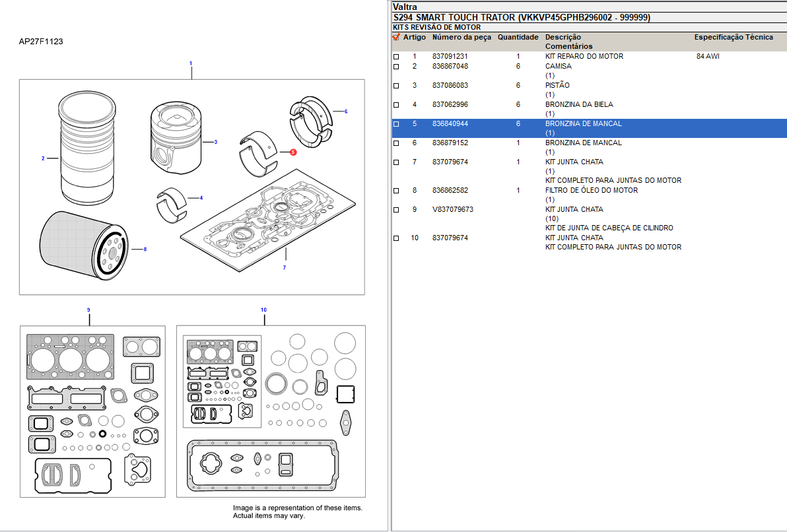Click the complete gasket kit diagram 10
This screenshot has height=532, width=787.
pos(271,411)
